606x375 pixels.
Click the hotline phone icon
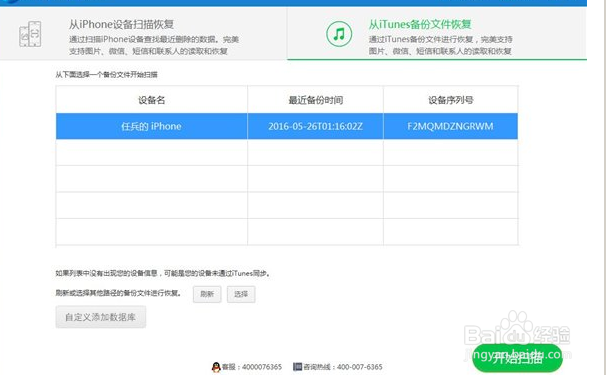coord(297,366)
